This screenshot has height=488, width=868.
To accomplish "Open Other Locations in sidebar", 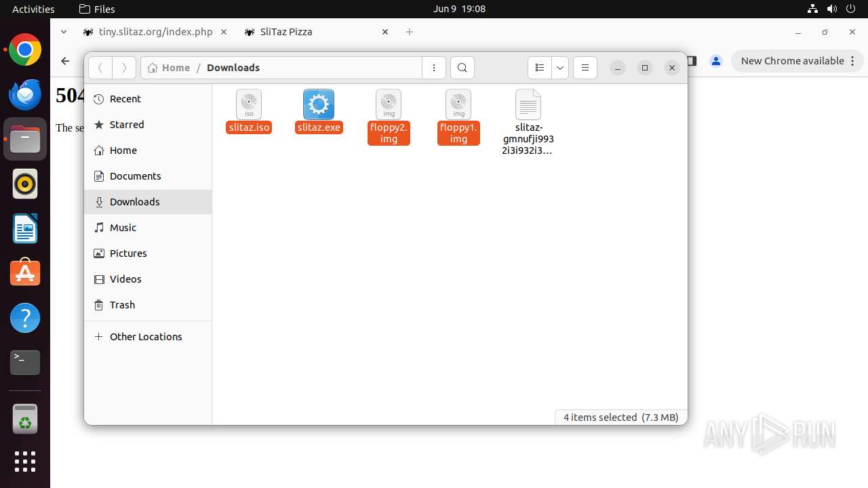I will coord(148,337).
